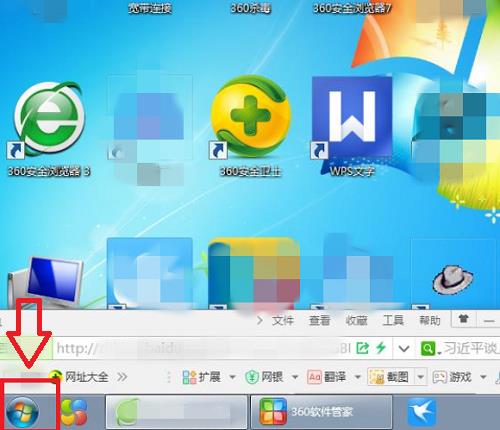500x430 pixels.
Task: Expand the 网银 dropdown arrow
Action: point(295,377)
